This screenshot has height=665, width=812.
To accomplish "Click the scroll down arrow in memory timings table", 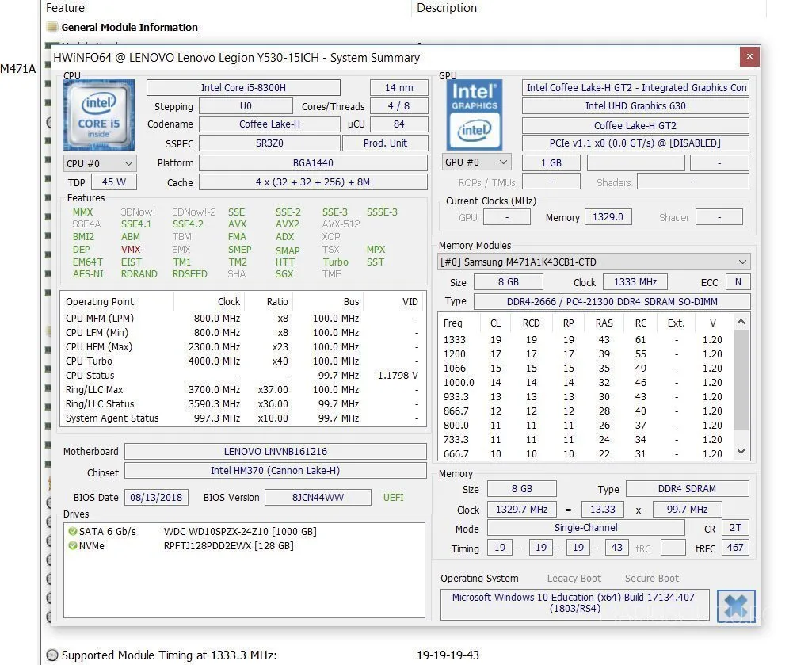I will tap(741, 452).
